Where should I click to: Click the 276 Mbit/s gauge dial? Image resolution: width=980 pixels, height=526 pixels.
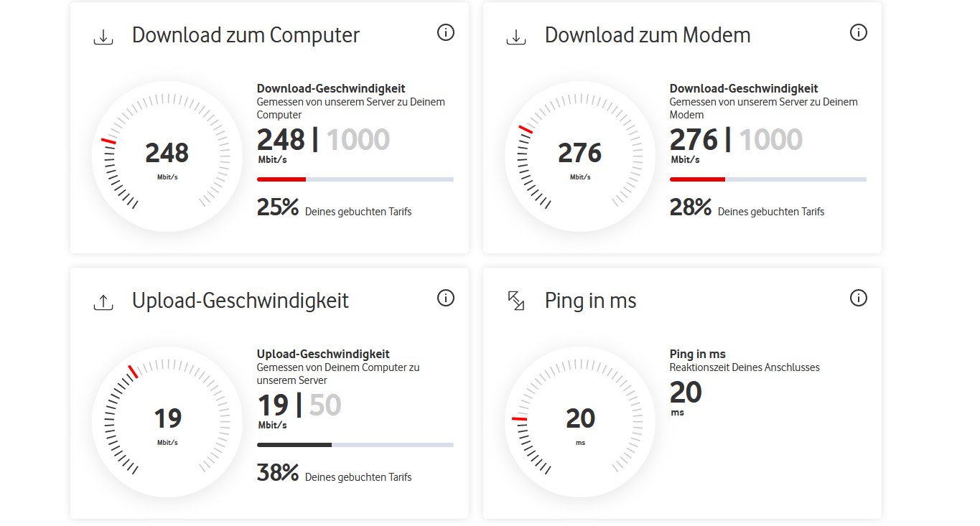(x=580, y=156)
